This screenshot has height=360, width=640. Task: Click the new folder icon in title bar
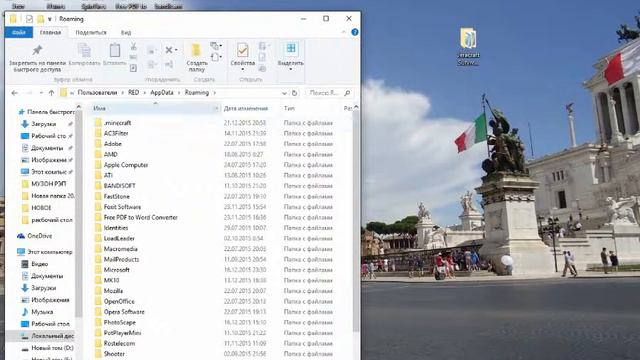coord(40,19)
